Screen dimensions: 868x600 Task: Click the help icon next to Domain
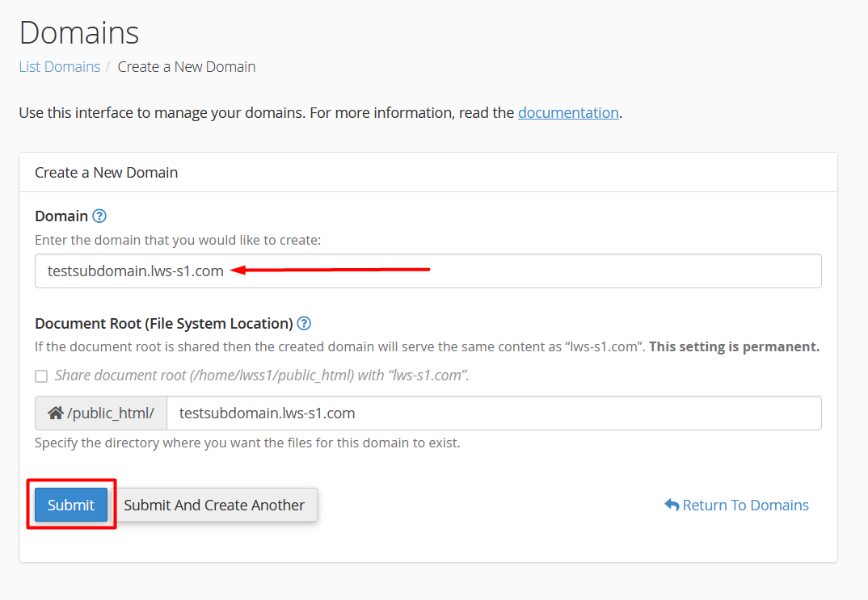[99, 216]
